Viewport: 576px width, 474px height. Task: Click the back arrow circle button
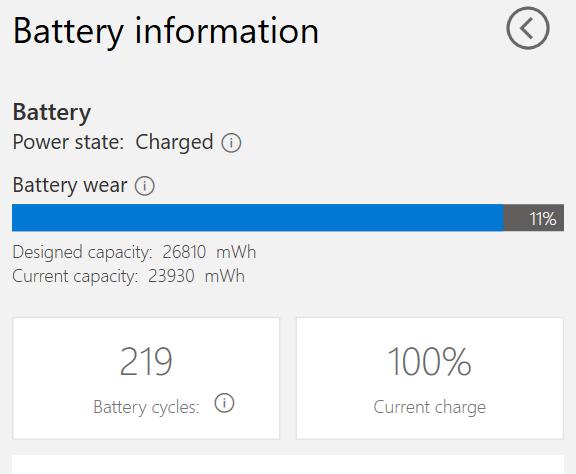click(528, 28)
